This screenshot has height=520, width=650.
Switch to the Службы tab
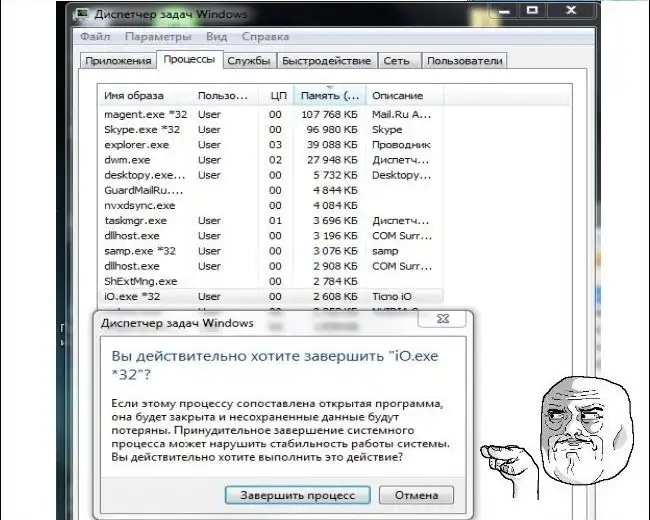(249, 61)
